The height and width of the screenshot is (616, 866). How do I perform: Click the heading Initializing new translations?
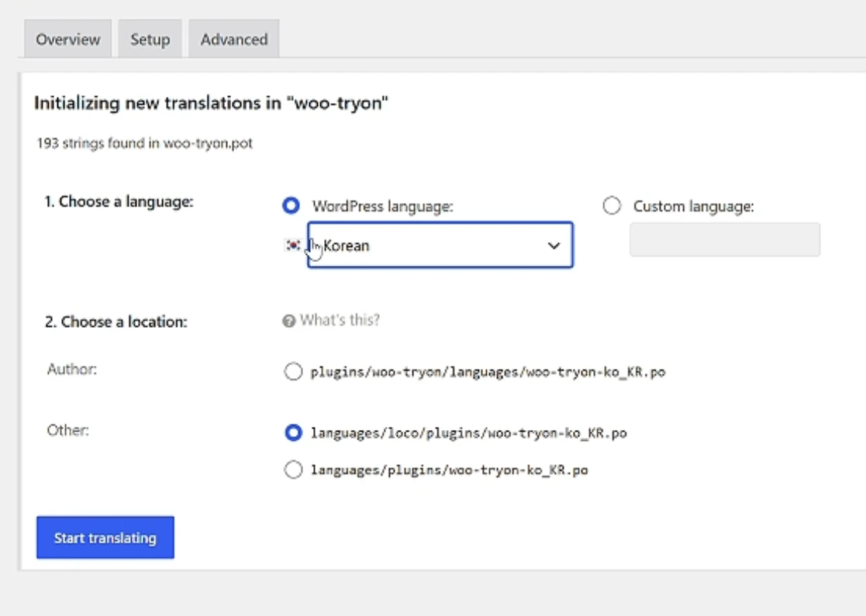(x=211, y=103)
